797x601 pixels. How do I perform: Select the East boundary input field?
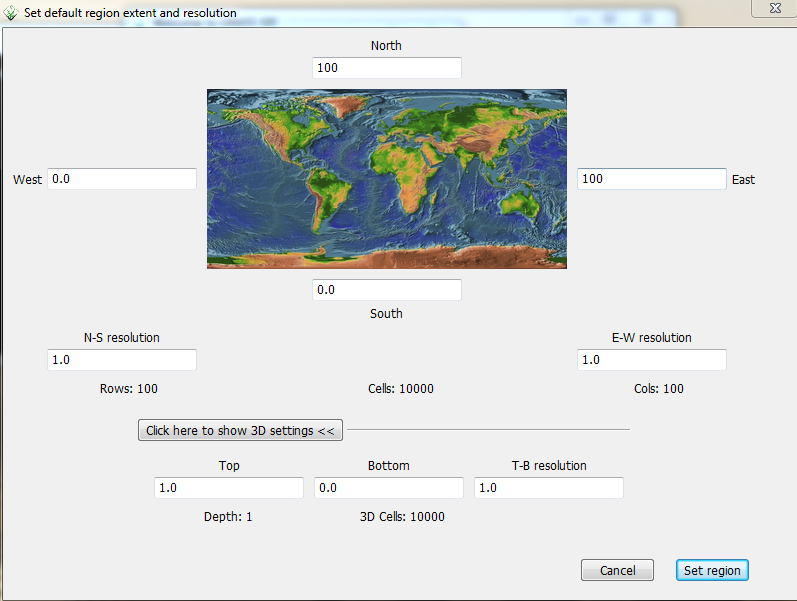click(x=651, y=179)
